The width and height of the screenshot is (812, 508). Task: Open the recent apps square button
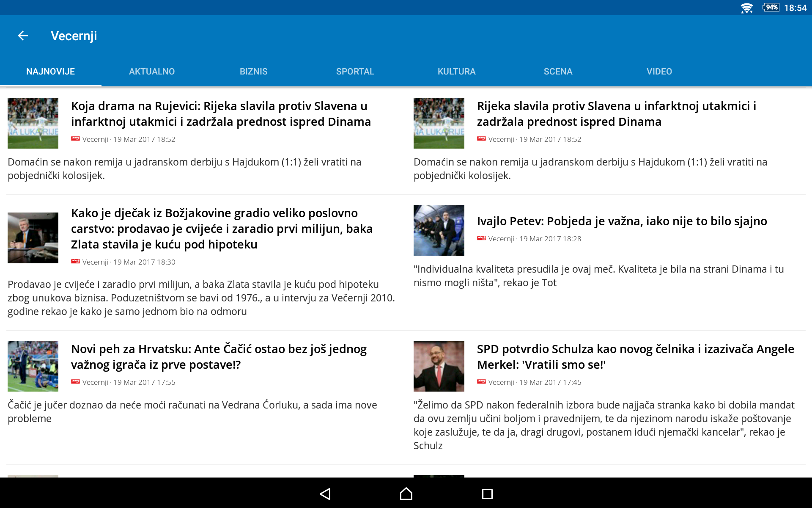[x=487, y=494]
